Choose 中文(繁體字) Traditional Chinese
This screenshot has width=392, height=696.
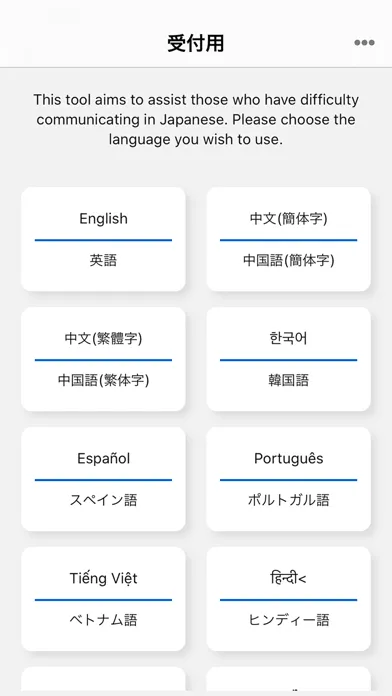click(x=103, y=359)
